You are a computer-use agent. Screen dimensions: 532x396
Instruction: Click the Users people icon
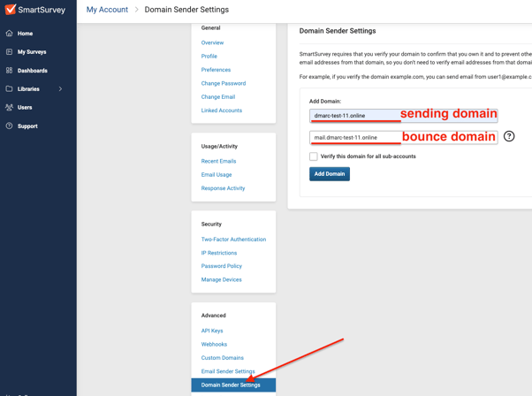10,108
